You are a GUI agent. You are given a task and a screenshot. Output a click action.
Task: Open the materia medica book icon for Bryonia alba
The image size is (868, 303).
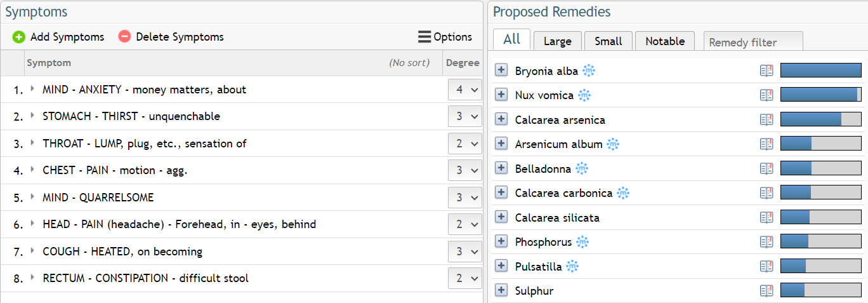tap(766, 71)
